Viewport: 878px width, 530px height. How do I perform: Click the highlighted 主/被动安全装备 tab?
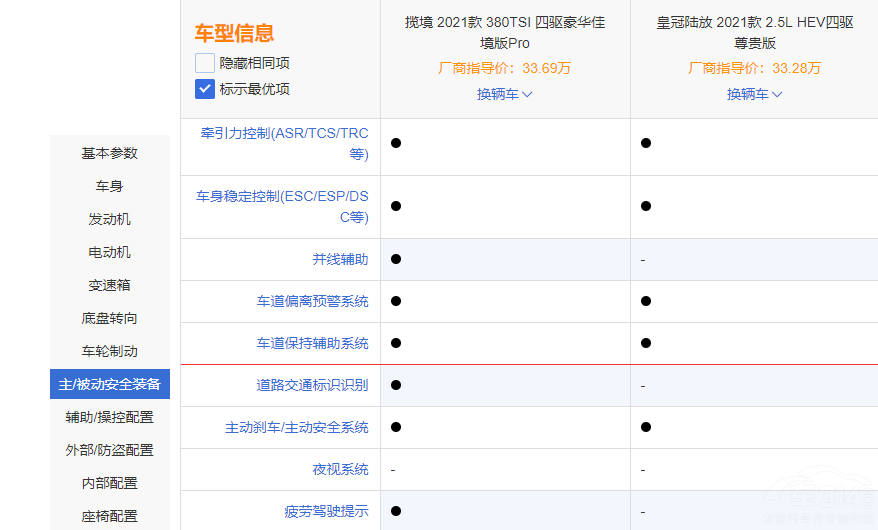pyautogui.click(x=110, y=384)
